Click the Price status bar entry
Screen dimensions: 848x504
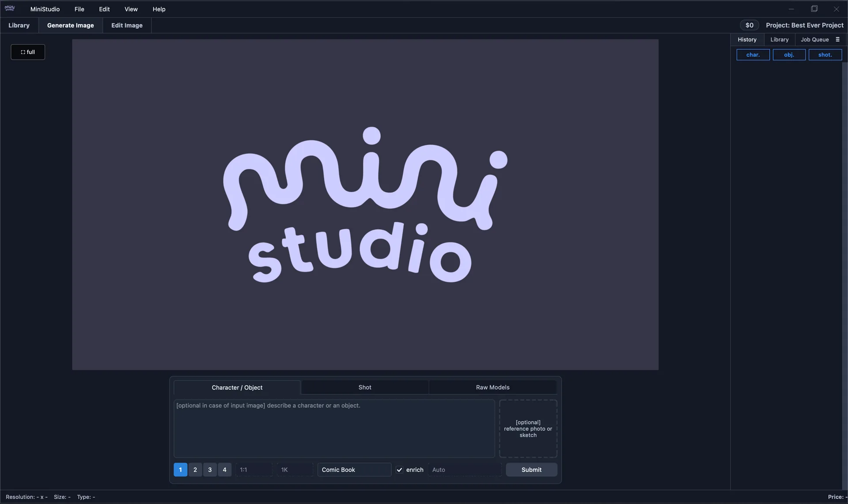pos(837,497)
